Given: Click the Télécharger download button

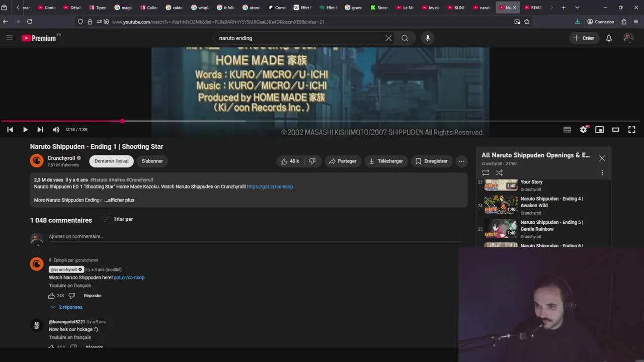Looking at the screenshot, I should pos(386,161).
